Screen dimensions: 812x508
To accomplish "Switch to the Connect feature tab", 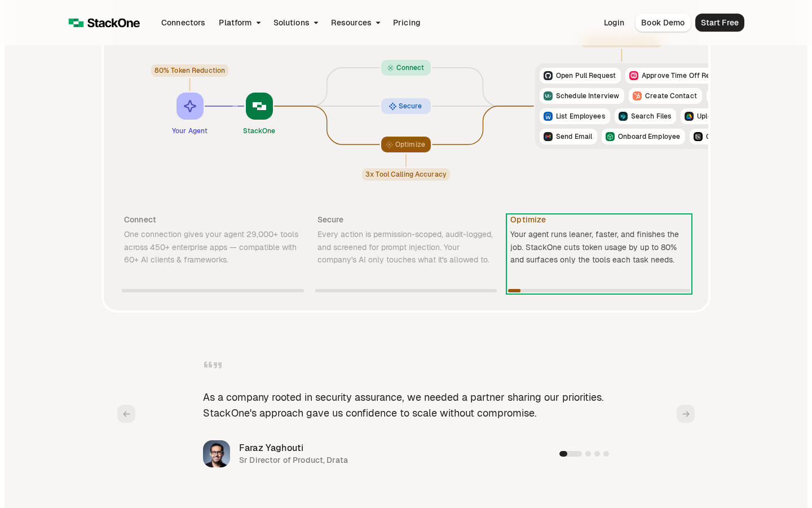I will point(213,254).
